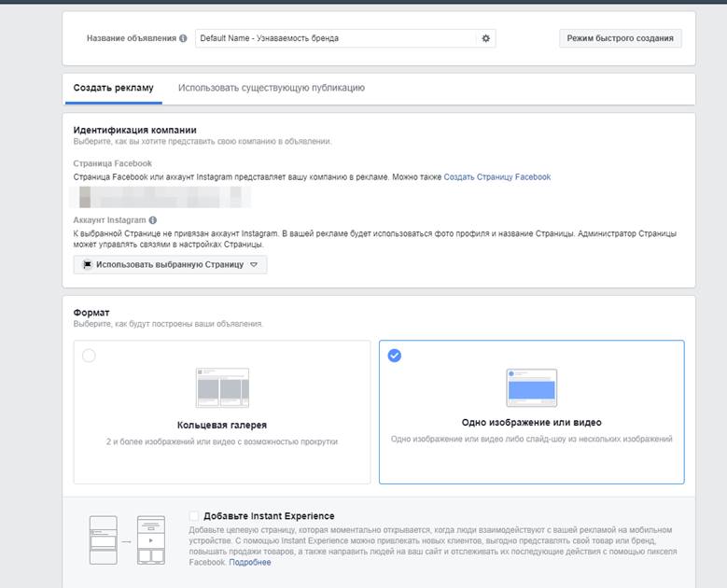This screenshot has width=727, height=588.
Task: Click the Одно изображение или видео title
Action: tap(531, 423)
